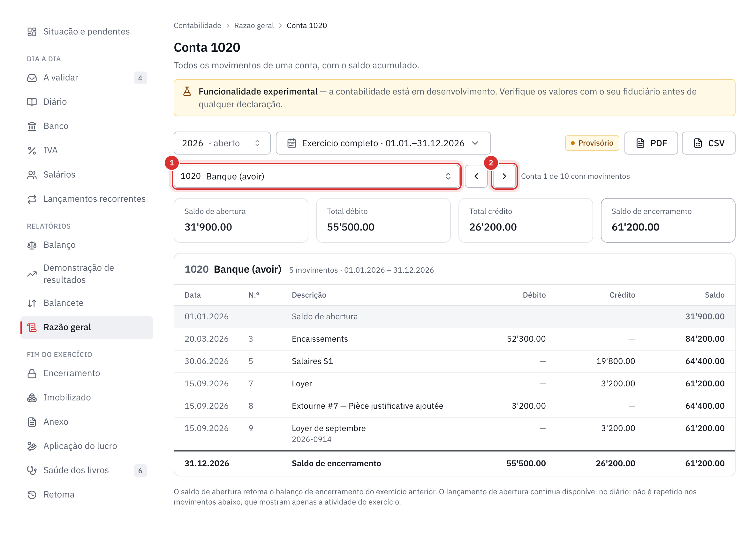
Task: Expand the Exercício completo period dropdown
Action: tap(383, 143)
